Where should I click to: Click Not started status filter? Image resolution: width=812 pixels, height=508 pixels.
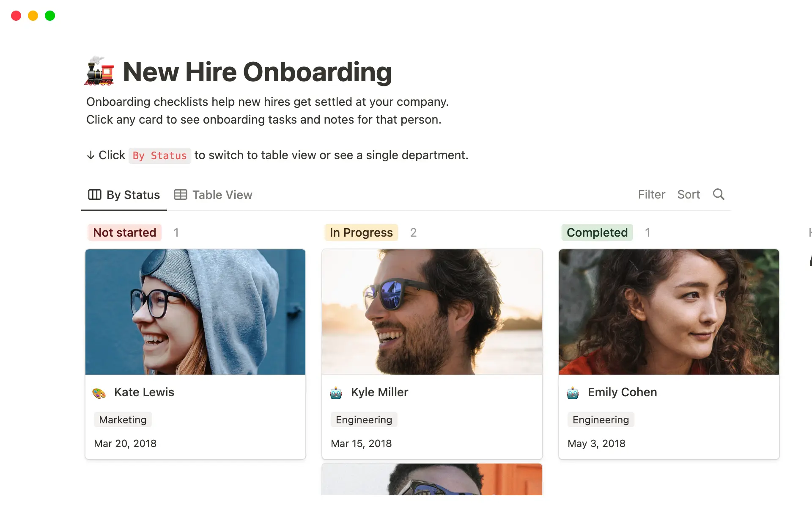(x=124, y=232)
